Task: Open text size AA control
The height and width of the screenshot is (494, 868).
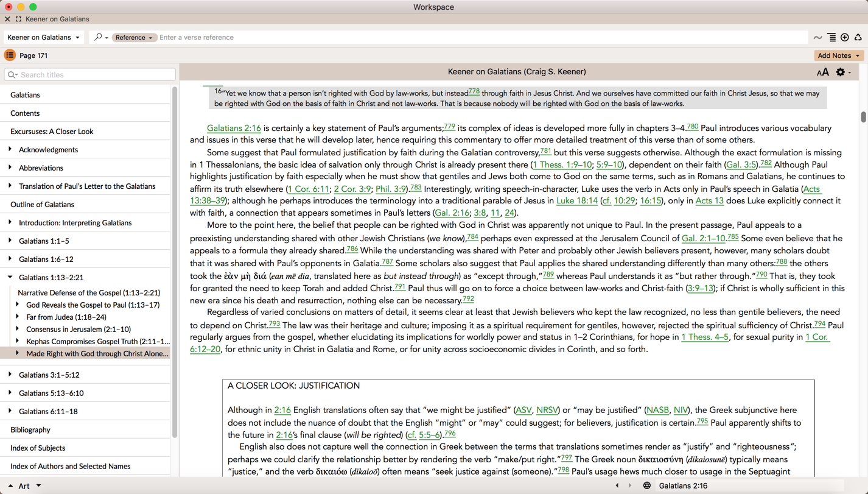Action: click(x=822, y=72)
